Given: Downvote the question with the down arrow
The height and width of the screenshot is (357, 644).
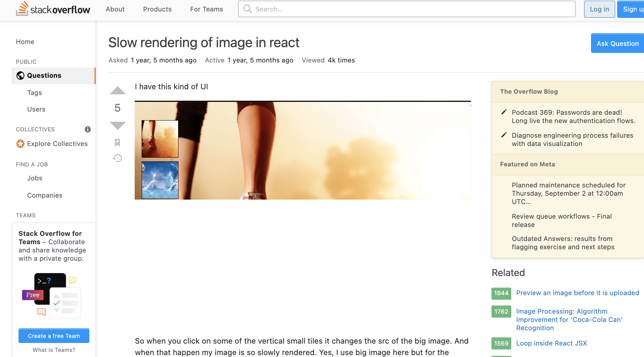Looking at the screenshot, I should click(117, 125).
